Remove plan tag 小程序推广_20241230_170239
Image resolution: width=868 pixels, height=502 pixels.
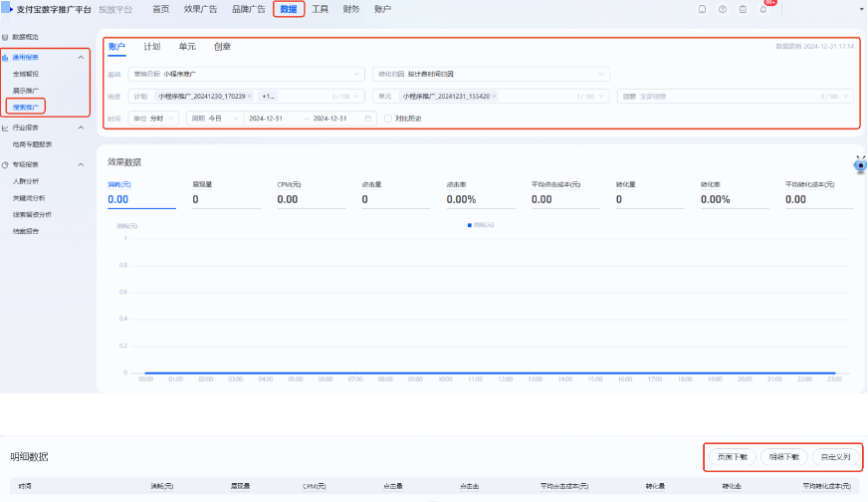pyautogui.click(x=250, y=97)
